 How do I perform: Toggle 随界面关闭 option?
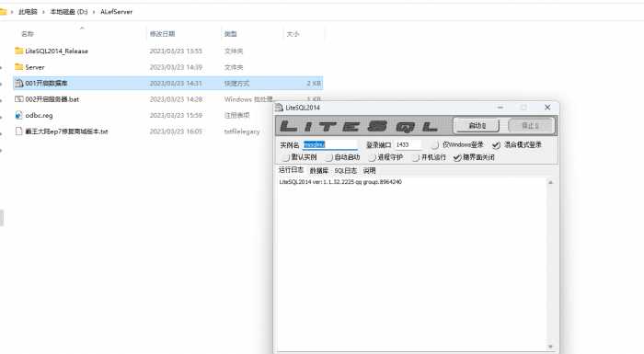point(457,157)
